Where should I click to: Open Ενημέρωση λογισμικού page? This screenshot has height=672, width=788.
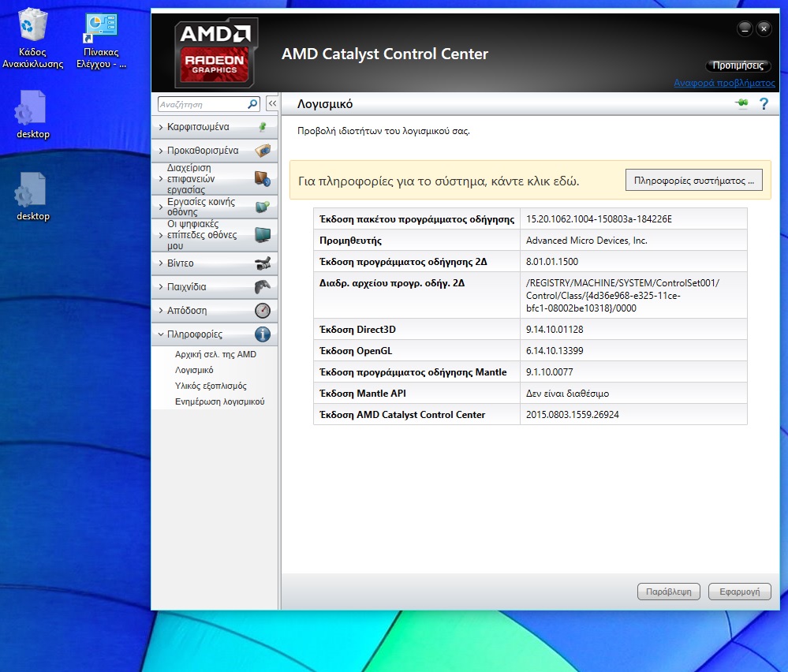pyautogui.click(x=219, y=401)
